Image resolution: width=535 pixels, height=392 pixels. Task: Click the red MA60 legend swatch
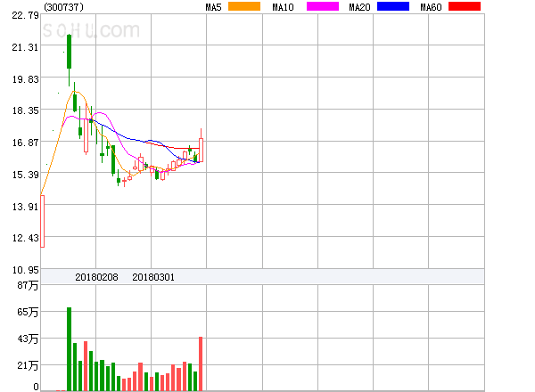[x=465, y=6]
